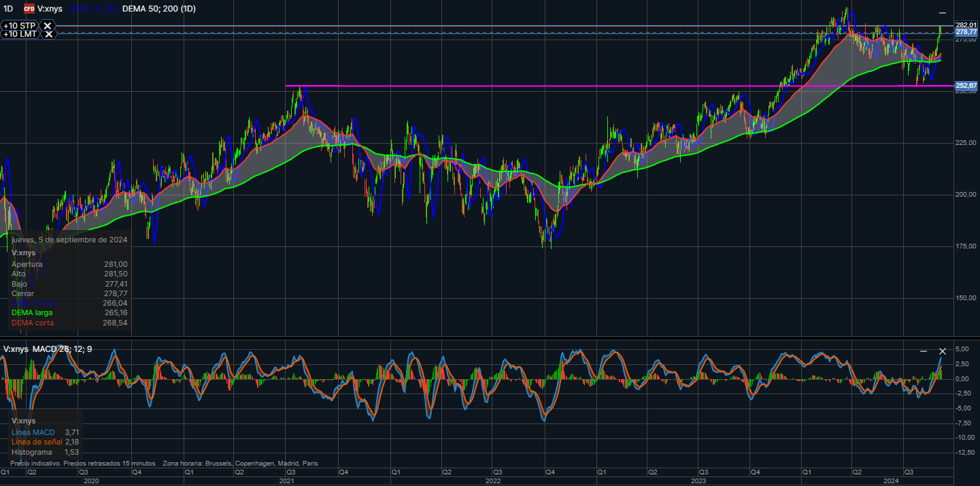Select the +10 STP order label

pos(19,26)
